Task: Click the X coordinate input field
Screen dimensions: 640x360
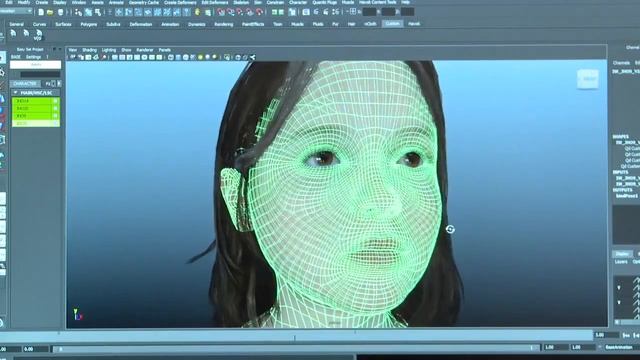Action: [369, 12]
